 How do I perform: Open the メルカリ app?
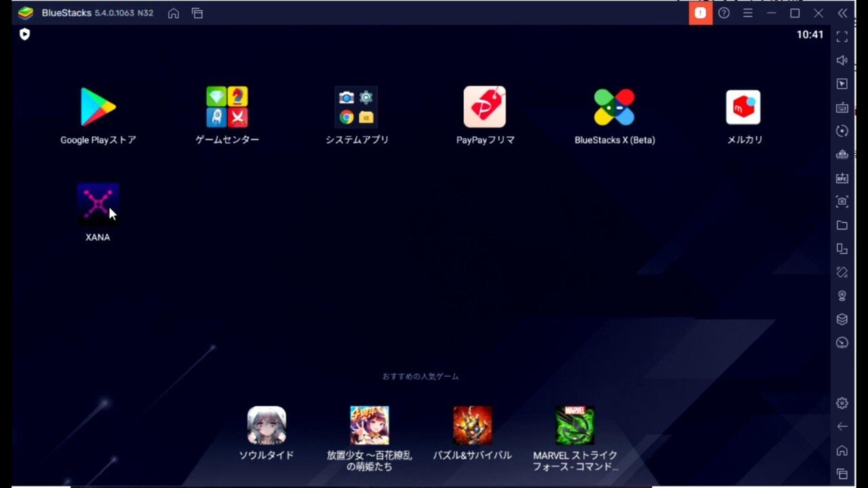pos(743,107)
